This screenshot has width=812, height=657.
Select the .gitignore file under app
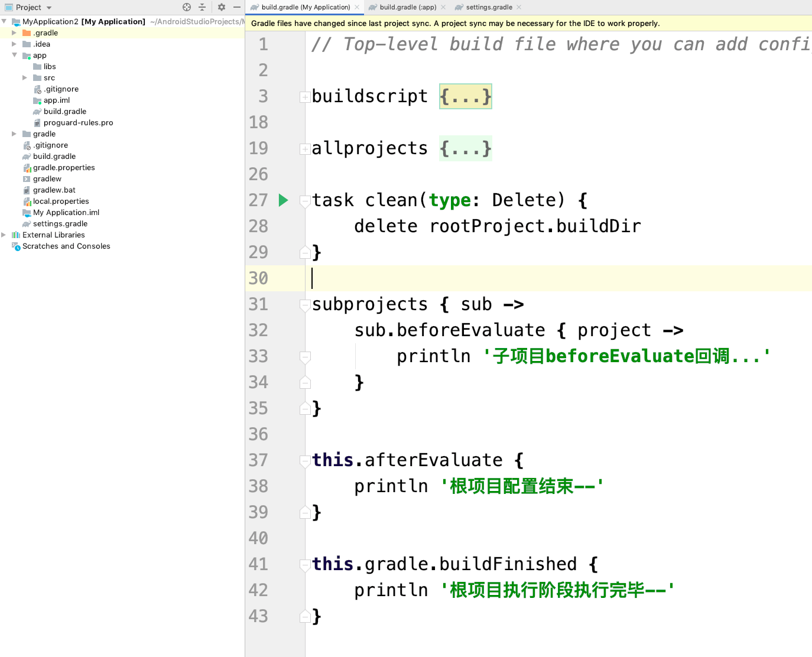click(x=61, y=89)
